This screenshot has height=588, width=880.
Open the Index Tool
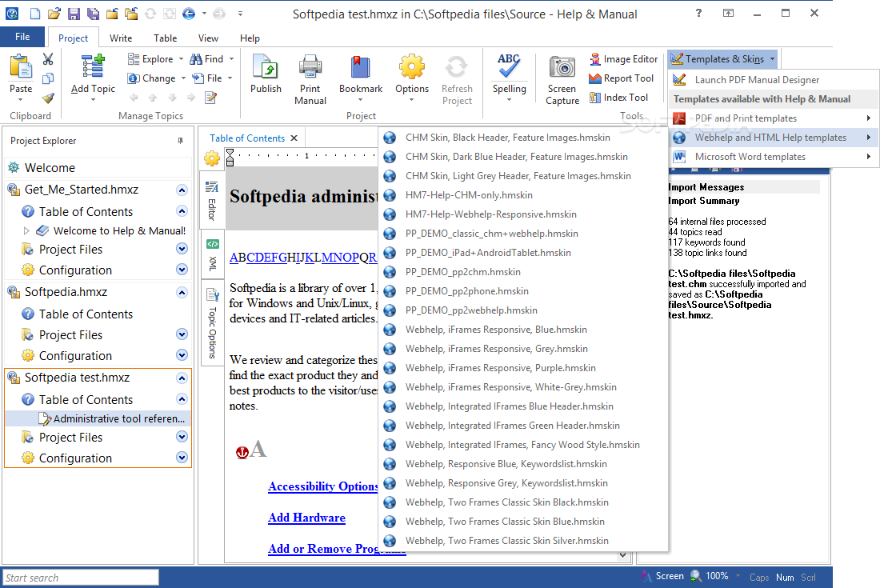(x=618, y=98)
